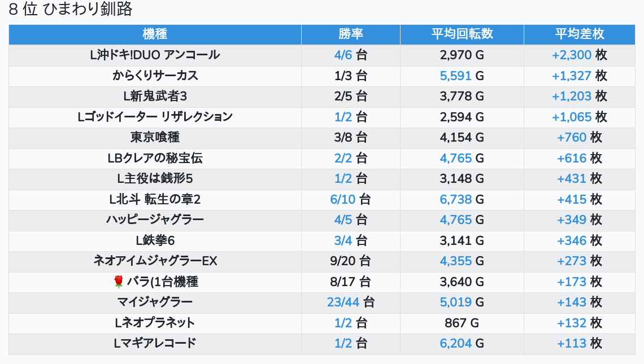Select Lゴッドイーター リザレクション entry

(x=155, y=117)
